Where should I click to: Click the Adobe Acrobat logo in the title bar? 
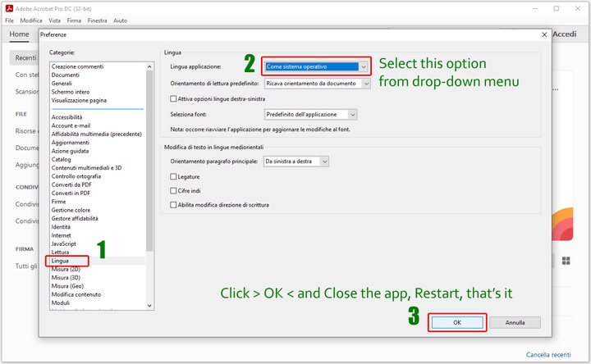(x=9, y=8)
